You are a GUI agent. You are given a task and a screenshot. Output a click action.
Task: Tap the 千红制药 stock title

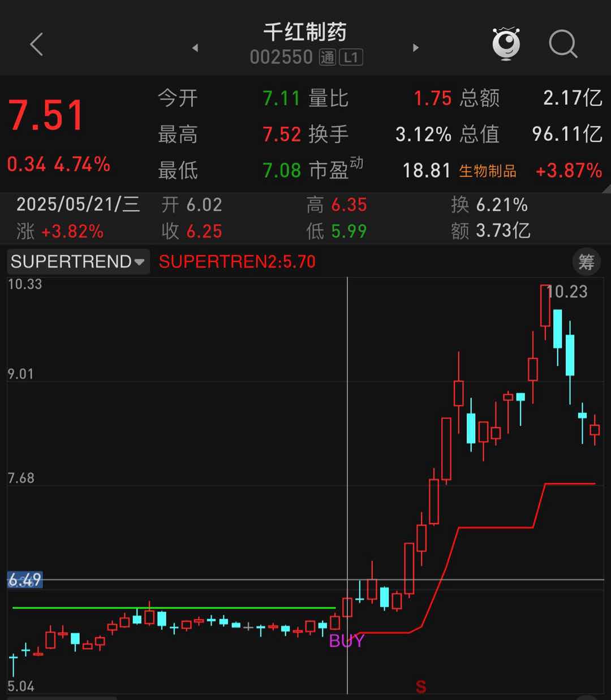point(305,32)
